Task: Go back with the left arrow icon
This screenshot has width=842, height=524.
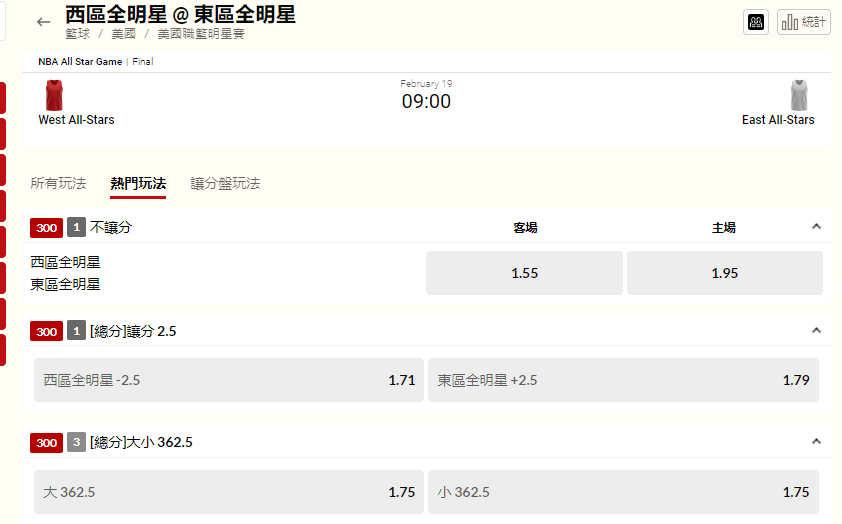Action: click(43, 22)
